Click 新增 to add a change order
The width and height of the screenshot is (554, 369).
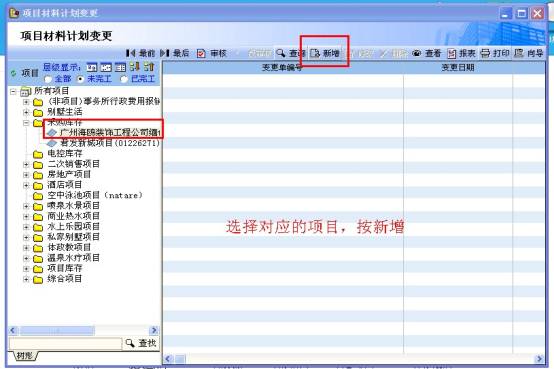pyautogui.click(x=325, y=53)
